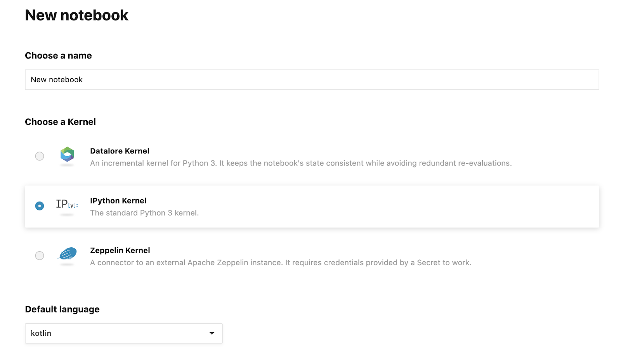
Task: Choose the Zeppelin Kernel radio button
Action: click(40, 255)
